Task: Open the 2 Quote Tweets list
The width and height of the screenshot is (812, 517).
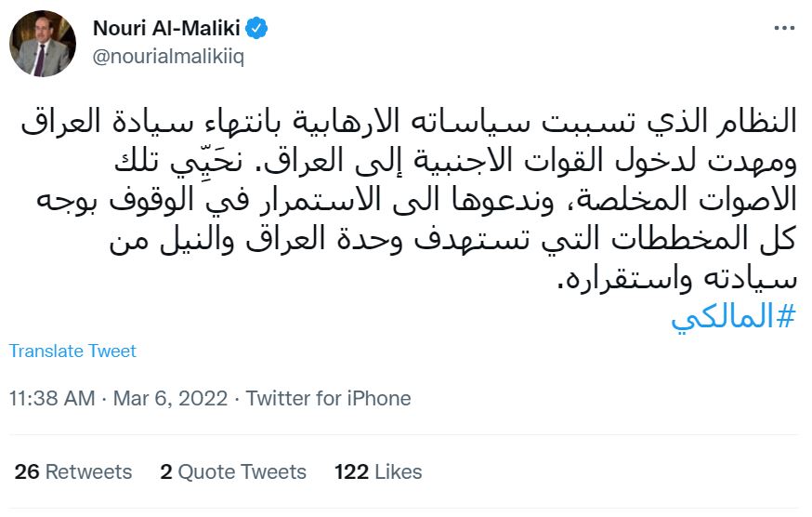Action: pos(232,471)
